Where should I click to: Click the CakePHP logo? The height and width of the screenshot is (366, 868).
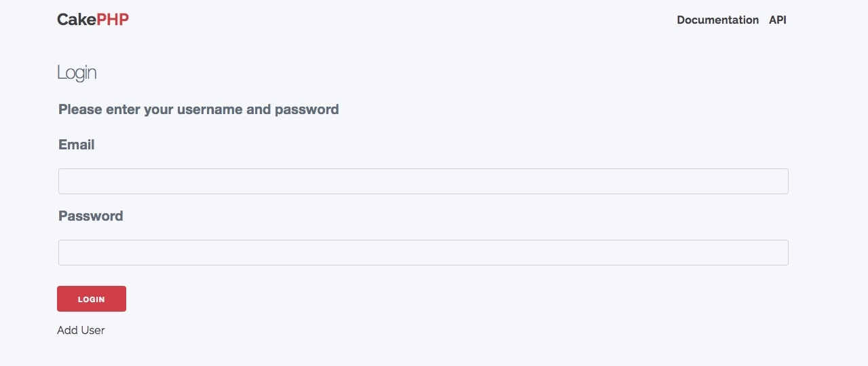tap(93, 20)
